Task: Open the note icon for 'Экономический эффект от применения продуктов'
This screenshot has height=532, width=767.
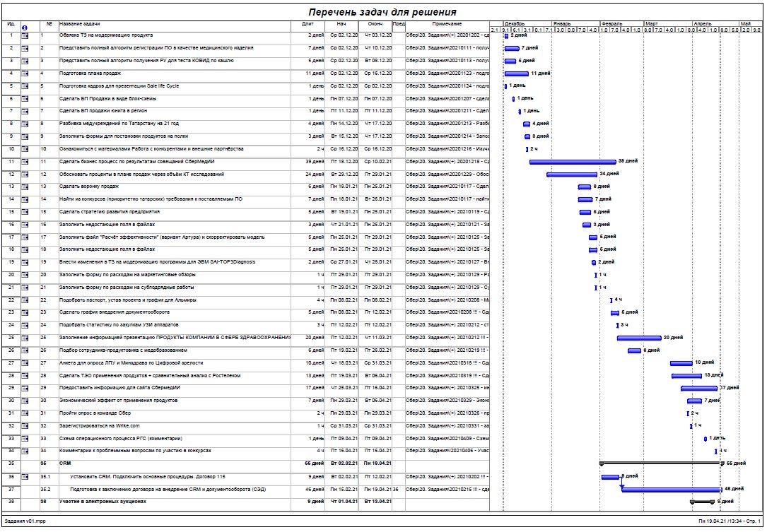Action: coord(25,401)
